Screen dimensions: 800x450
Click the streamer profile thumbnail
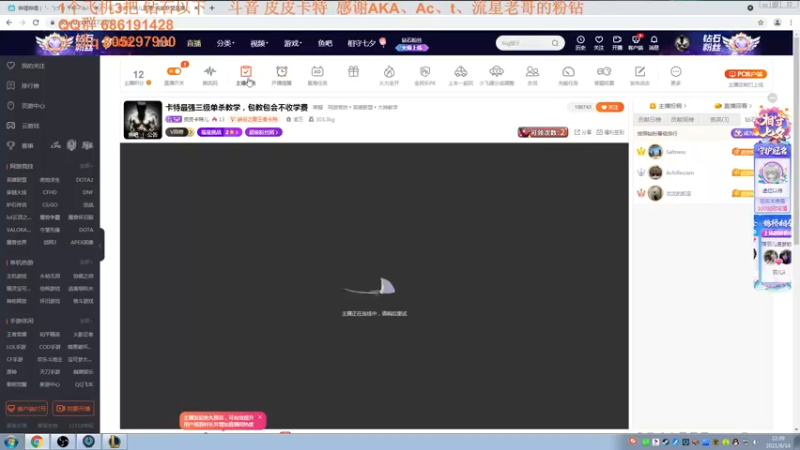[143, 120]
